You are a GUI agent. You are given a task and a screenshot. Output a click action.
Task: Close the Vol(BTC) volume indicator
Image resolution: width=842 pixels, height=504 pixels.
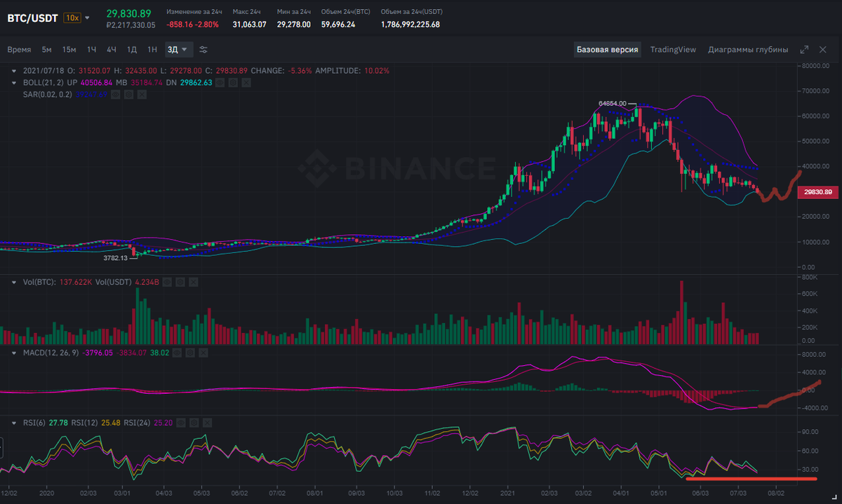194,282
